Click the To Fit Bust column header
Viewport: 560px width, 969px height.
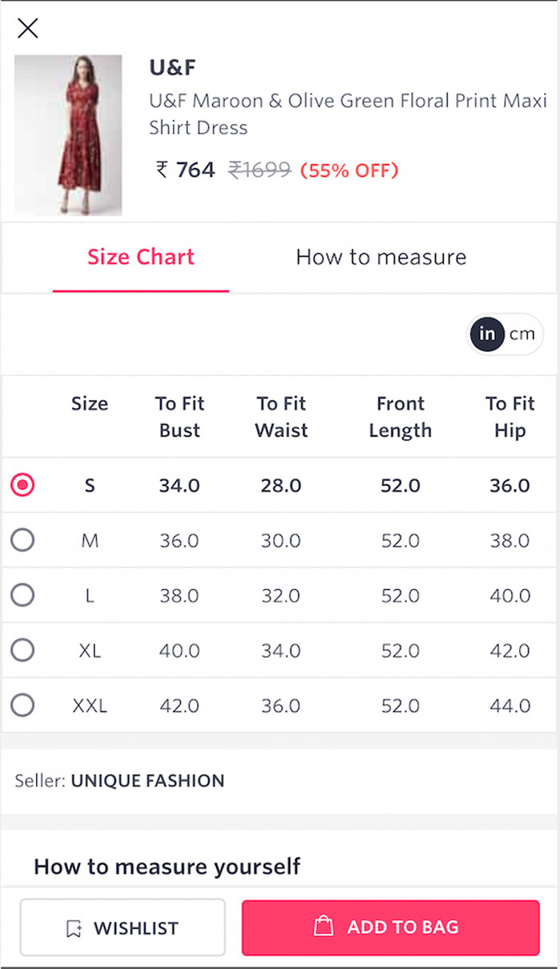[x=179, y=417]
